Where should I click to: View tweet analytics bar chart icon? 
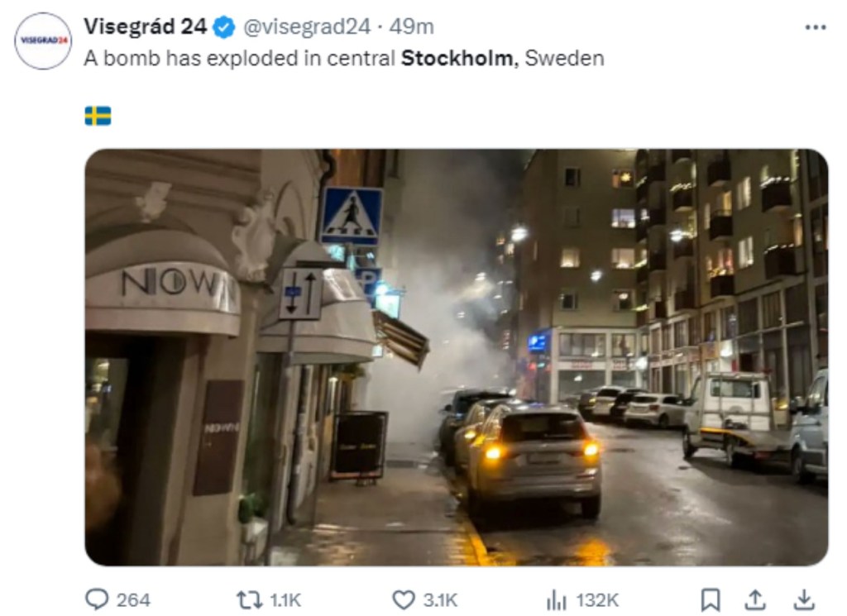click(x=557, y=599)
